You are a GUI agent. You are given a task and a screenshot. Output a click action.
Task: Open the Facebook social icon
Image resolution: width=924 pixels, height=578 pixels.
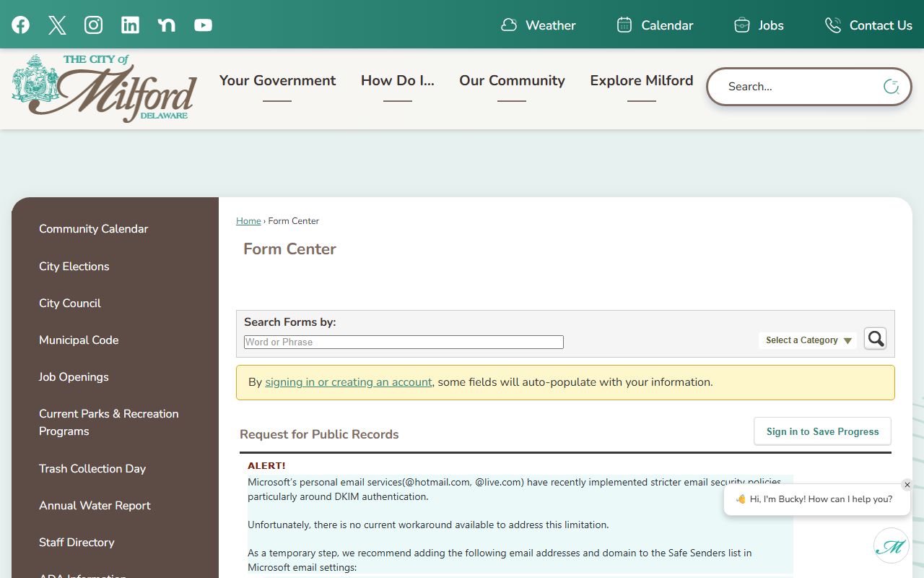(20, 25)
